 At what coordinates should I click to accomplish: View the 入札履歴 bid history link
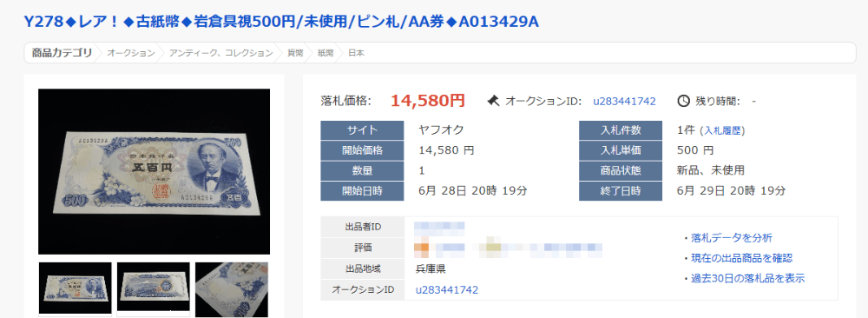tap(722, 130)
